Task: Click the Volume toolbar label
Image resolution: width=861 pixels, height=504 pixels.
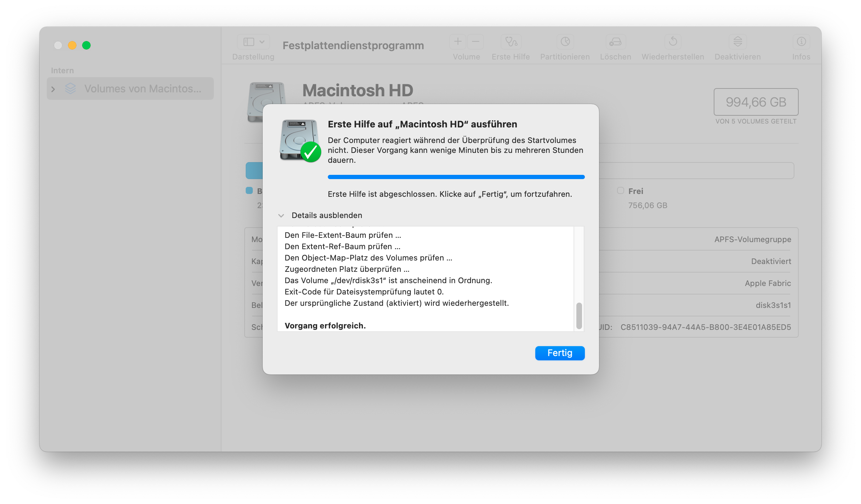Action: pyautogui.click(x=466, y=57)
